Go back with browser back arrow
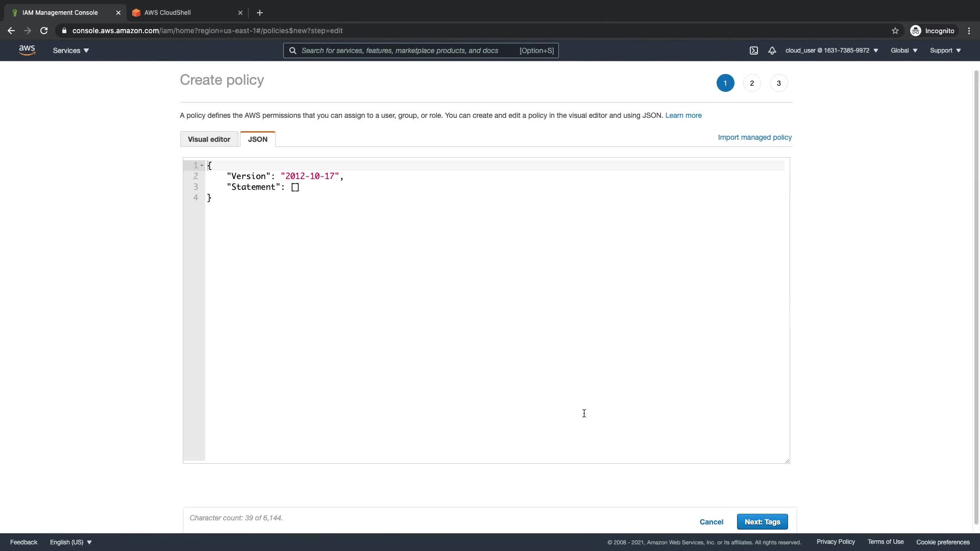The width and height of the screenshot is (980, 551). tap(11, 31)
